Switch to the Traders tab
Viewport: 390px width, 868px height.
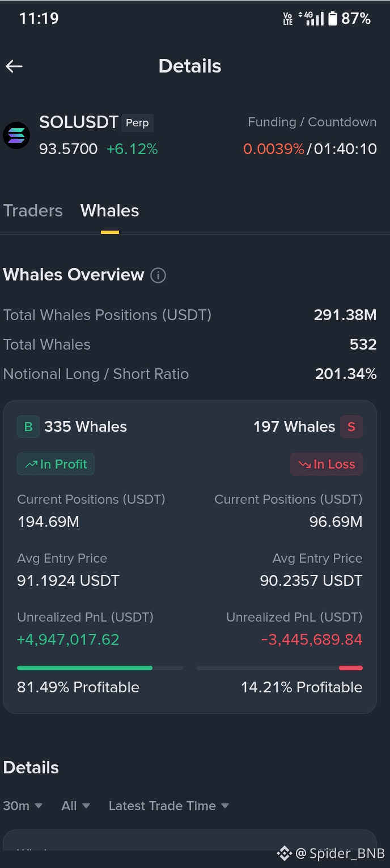point(33,211)
